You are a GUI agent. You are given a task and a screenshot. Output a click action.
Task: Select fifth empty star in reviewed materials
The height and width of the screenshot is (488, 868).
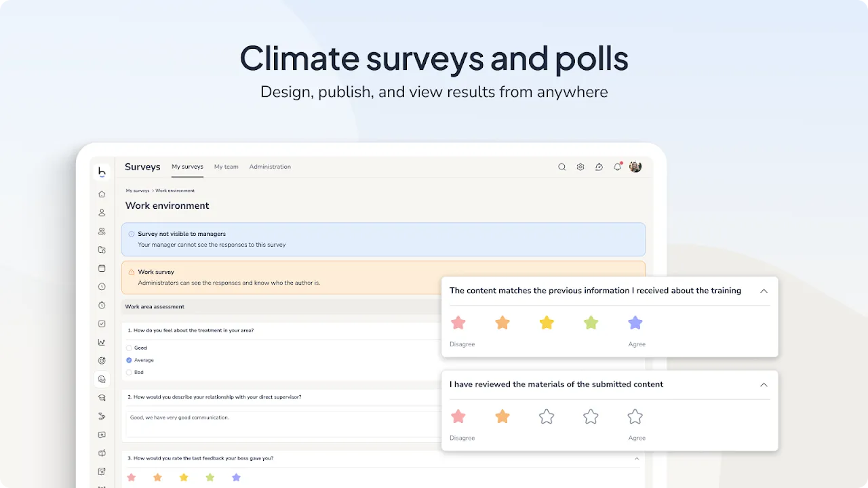click(635, 416)
